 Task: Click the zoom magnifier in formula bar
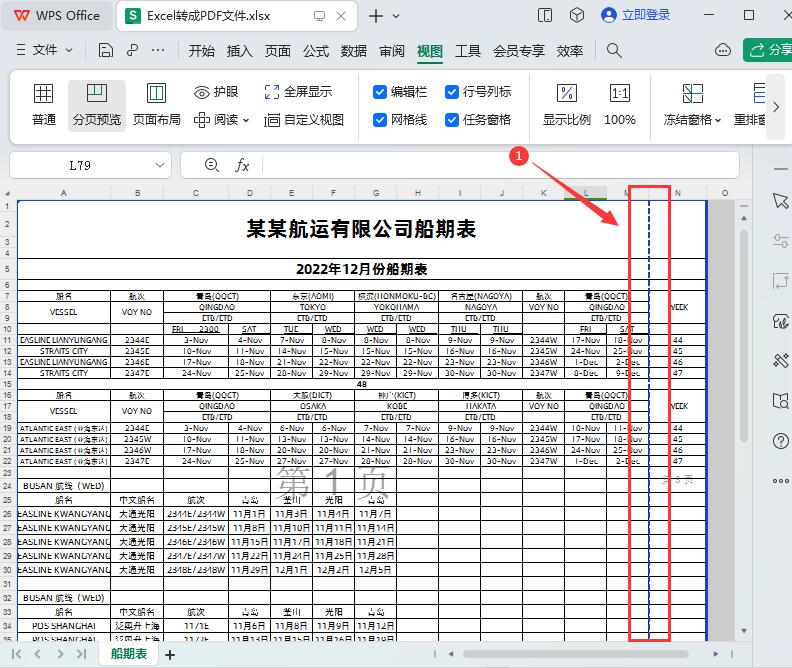click(212, 165)
